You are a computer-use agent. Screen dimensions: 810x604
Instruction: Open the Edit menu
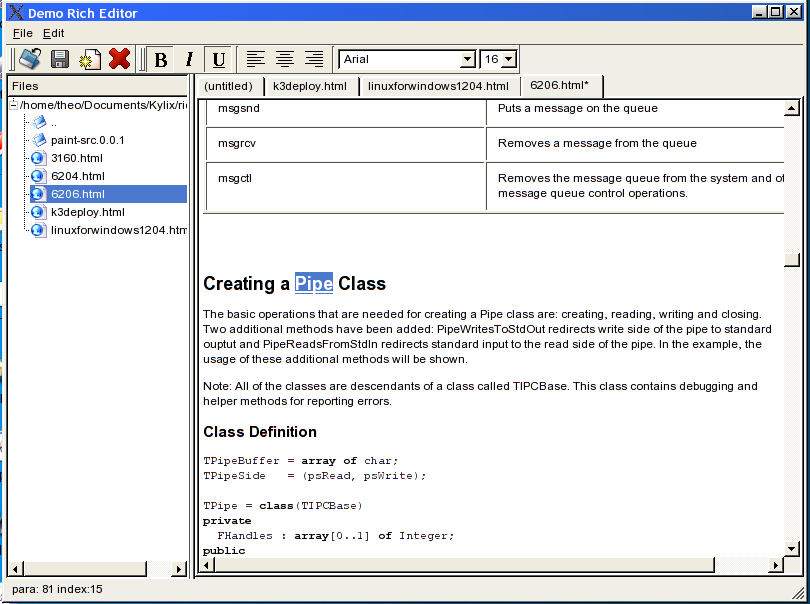[53, 33]
